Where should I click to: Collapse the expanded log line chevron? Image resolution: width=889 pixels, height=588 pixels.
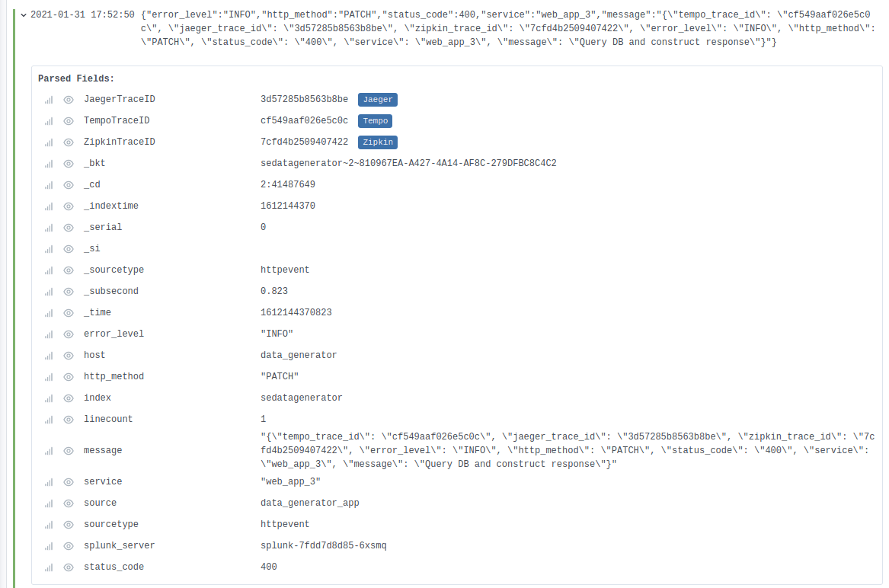[x=24, y=14]
